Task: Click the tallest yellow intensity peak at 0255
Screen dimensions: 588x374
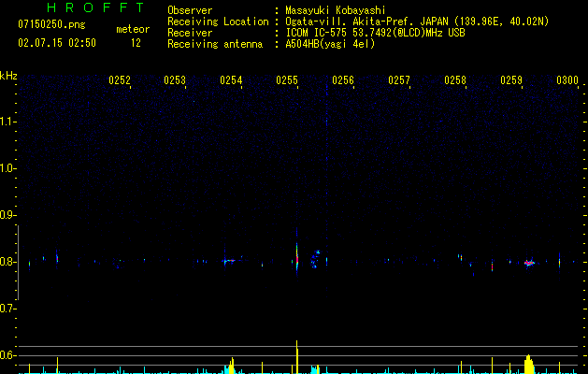Action: point(297,357)
